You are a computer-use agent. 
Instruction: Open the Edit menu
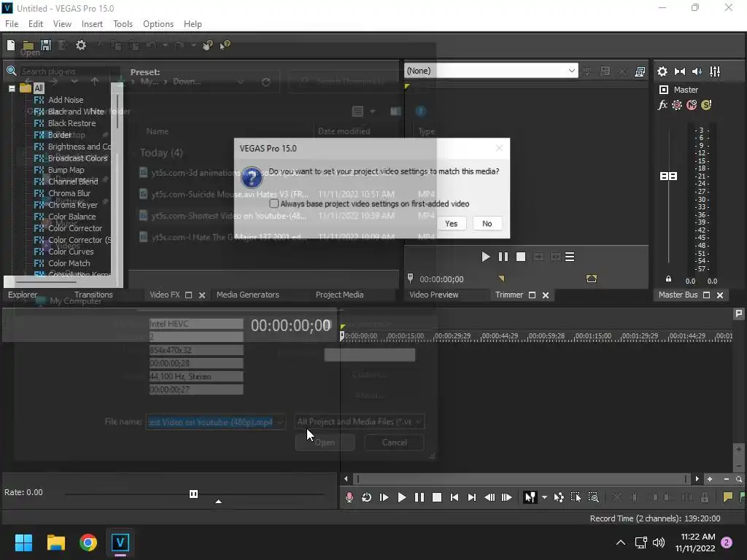tap(36, 24)
